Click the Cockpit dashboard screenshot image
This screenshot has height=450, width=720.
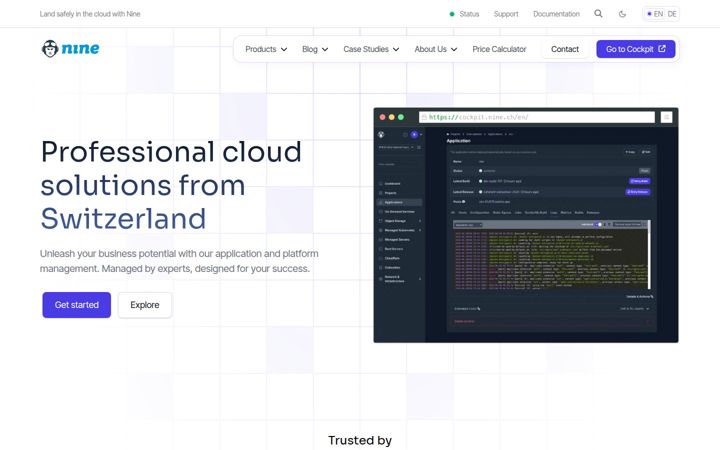point(526,225)
